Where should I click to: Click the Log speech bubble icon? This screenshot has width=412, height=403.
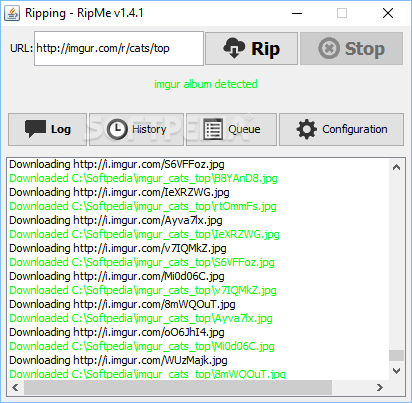pyautogui.click(x=35, y=129)
